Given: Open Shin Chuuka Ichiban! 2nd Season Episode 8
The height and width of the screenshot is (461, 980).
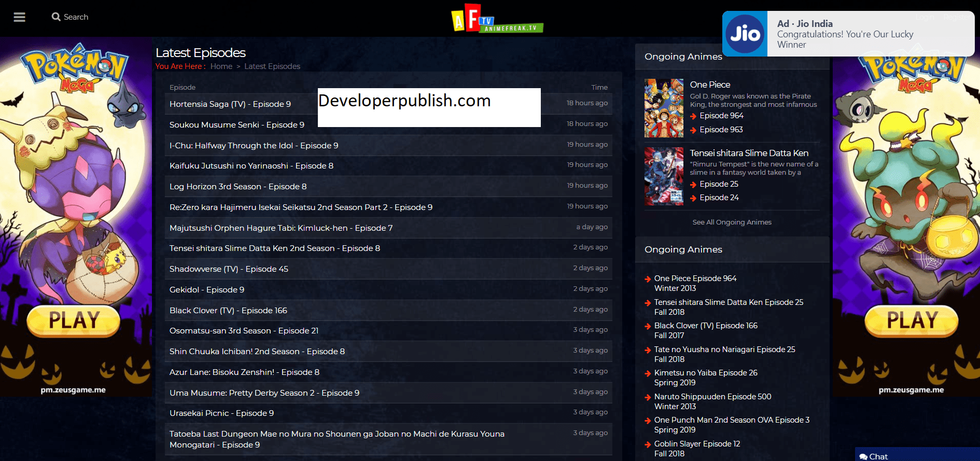Looking at the screenshot, I should [257, 352].
